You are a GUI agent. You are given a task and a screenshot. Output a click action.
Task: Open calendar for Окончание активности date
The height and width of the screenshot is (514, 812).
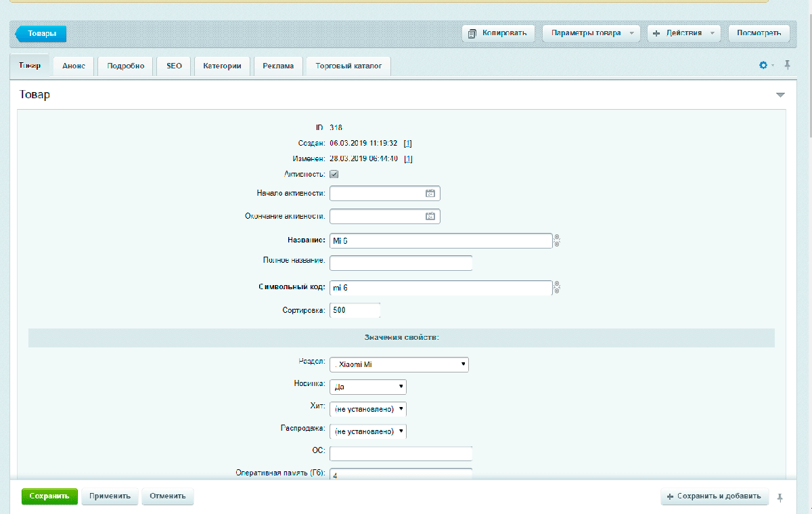(430, 217)
